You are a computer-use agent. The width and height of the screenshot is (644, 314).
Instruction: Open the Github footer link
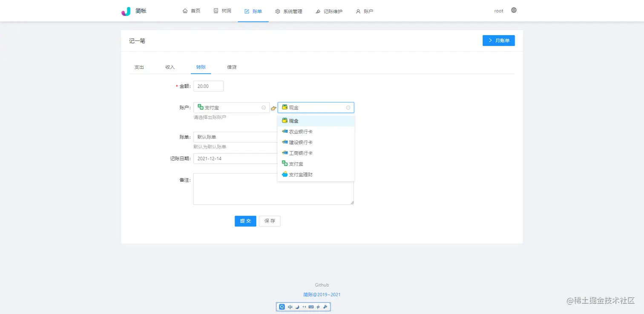point(322,285)
